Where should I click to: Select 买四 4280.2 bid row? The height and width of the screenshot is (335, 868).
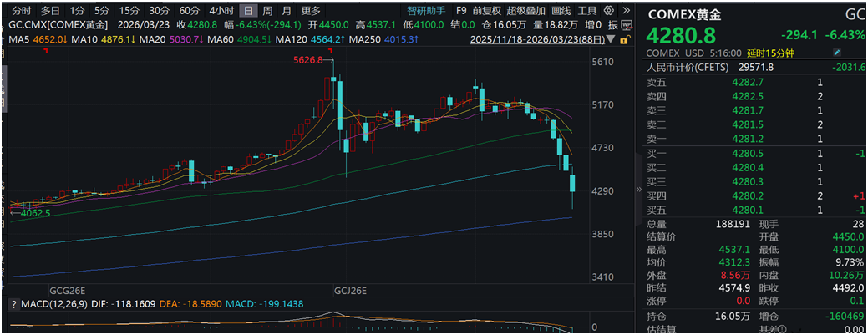point(756,195)
